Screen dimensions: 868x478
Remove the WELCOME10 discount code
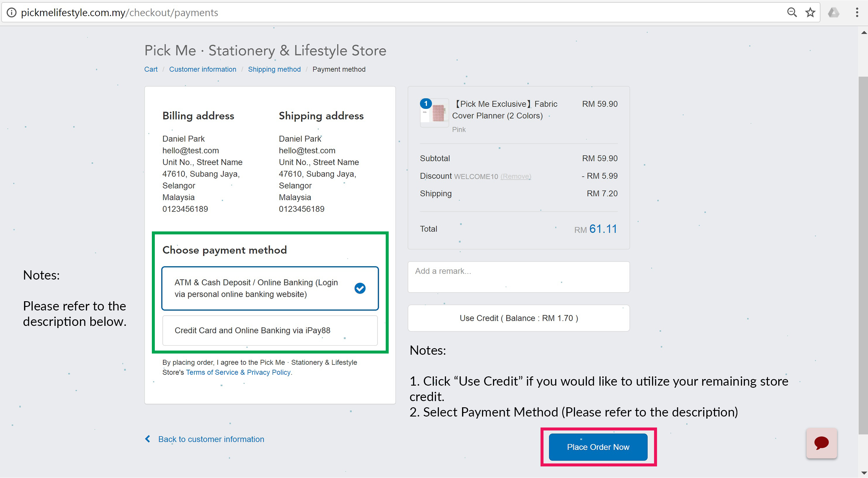pyautogui.click(x=516, y=176)
